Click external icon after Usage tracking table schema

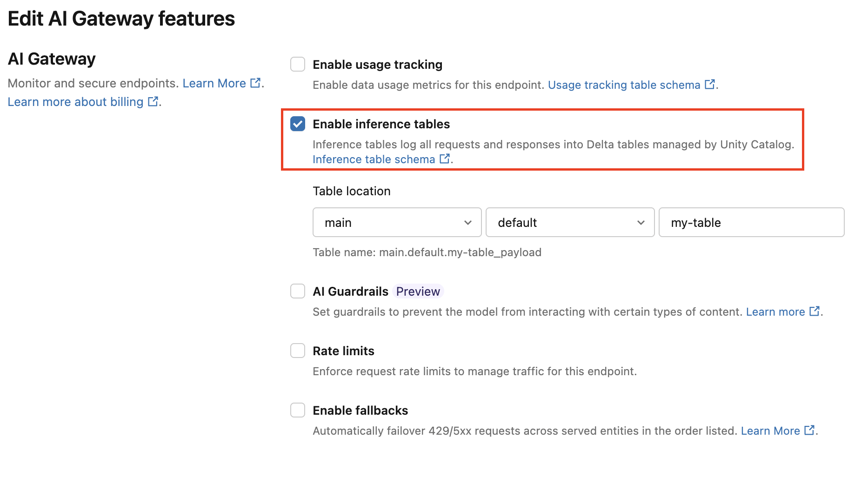[710, 84]
